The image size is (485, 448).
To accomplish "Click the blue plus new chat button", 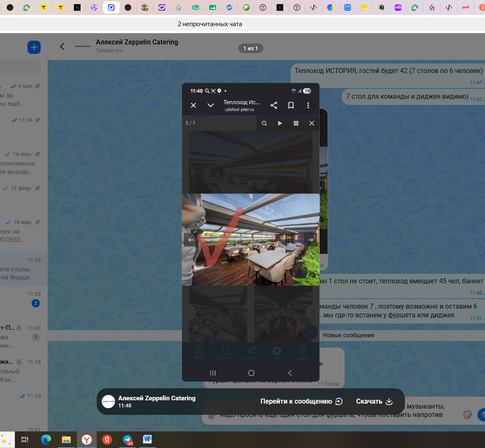I will 34,47.
